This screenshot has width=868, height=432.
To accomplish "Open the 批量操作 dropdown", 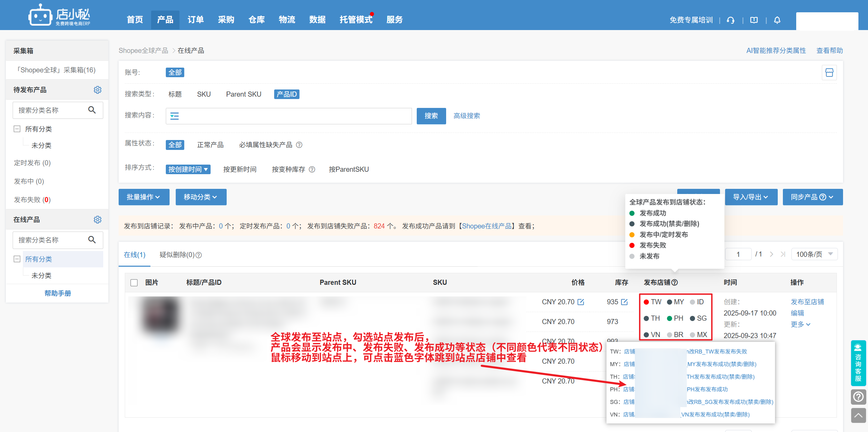I will tap(144, 197).
